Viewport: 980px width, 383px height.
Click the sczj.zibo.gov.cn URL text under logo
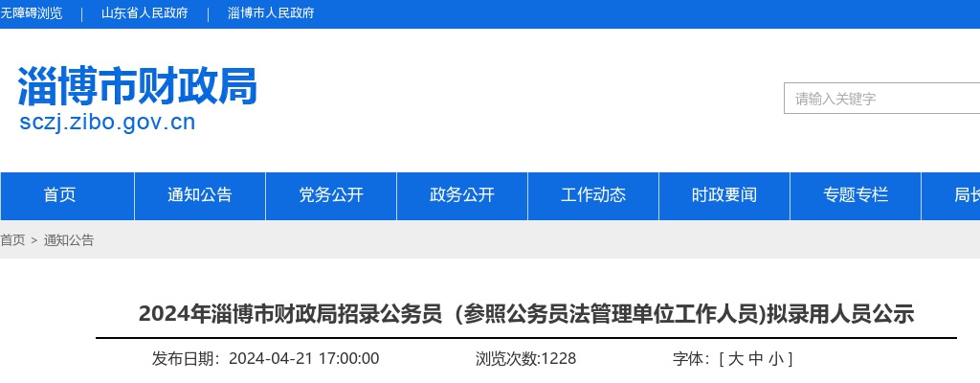107,123
